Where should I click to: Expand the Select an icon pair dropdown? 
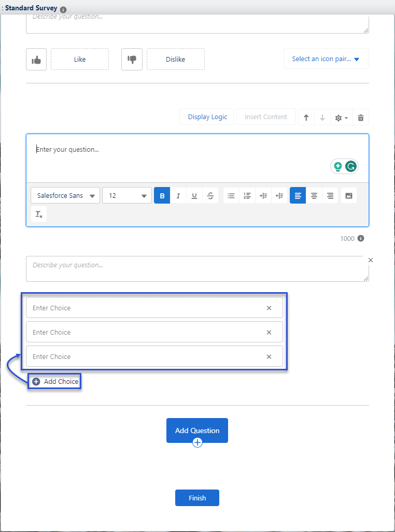pos(326,59)
